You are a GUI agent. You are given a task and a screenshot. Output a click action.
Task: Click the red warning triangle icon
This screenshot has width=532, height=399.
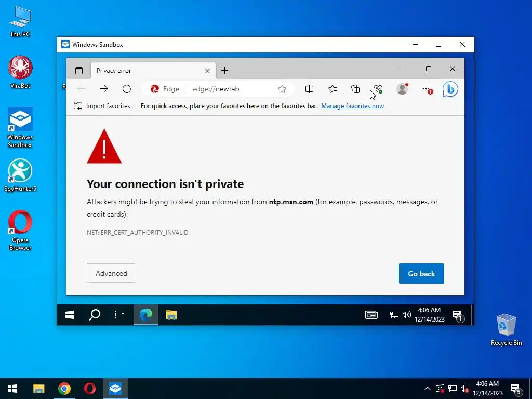click(104, 147)
